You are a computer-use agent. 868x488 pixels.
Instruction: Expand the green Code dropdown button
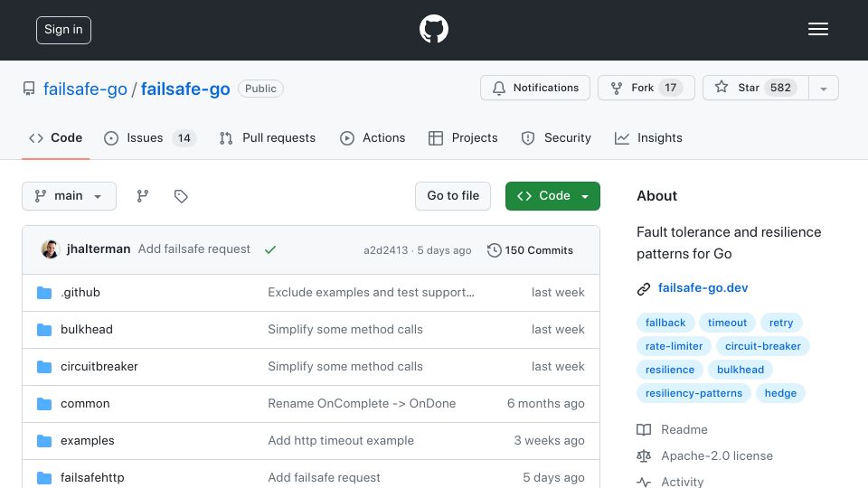coord(552,196)
